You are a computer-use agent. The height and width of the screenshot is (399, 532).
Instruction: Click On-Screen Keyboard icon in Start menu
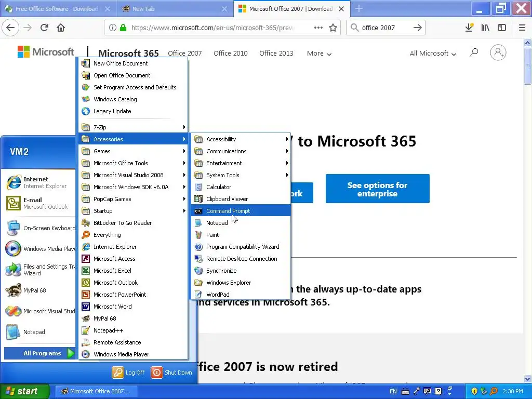(x=14, y=228)
